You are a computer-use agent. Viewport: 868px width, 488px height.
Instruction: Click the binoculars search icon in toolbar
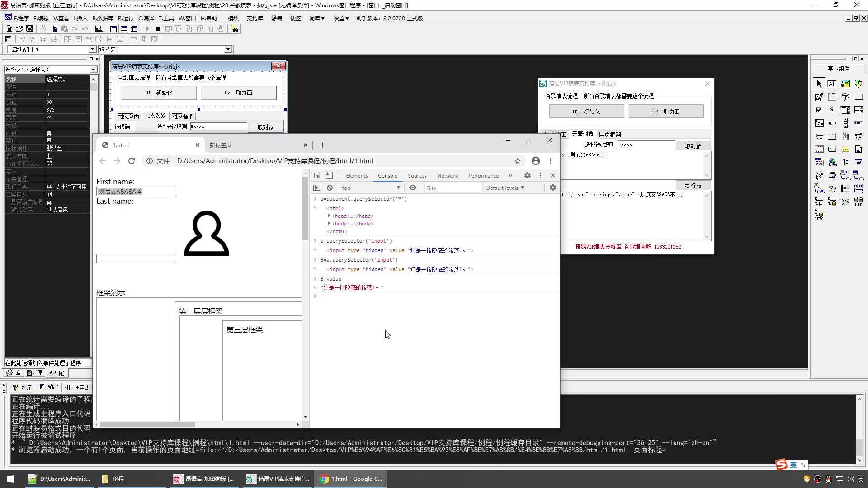[235, 29]
